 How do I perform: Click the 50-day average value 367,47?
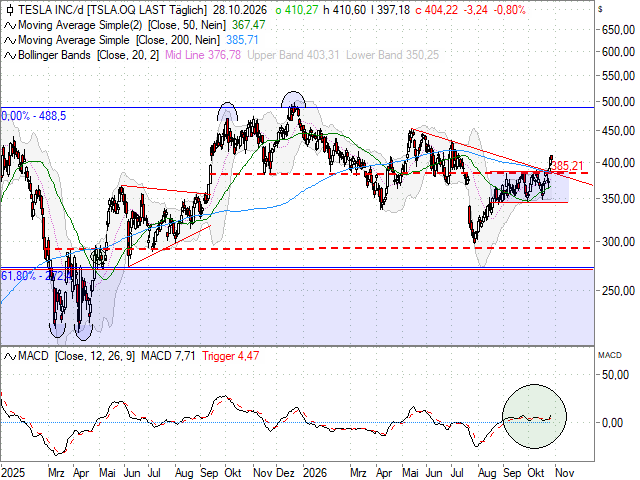coord(249,25)
